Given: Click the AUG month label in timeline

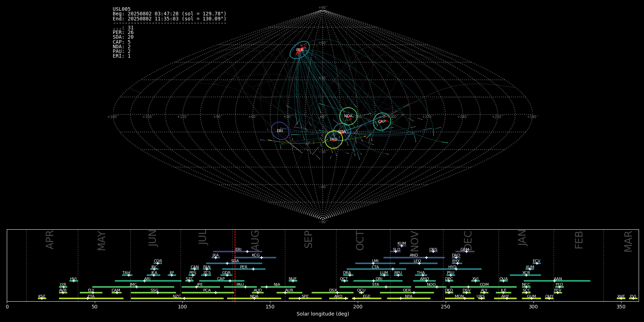Looking at the screenshot, I should [255, 240].
